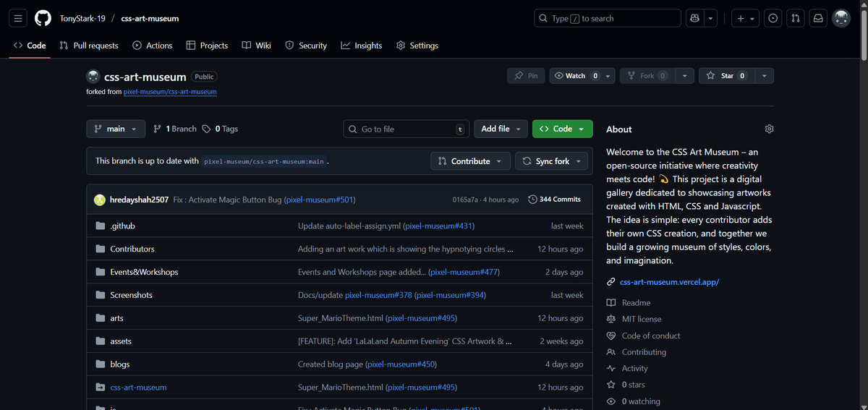Click the Fork button
868x410 pixels.
pyautogui.click(x=649, y=76)
